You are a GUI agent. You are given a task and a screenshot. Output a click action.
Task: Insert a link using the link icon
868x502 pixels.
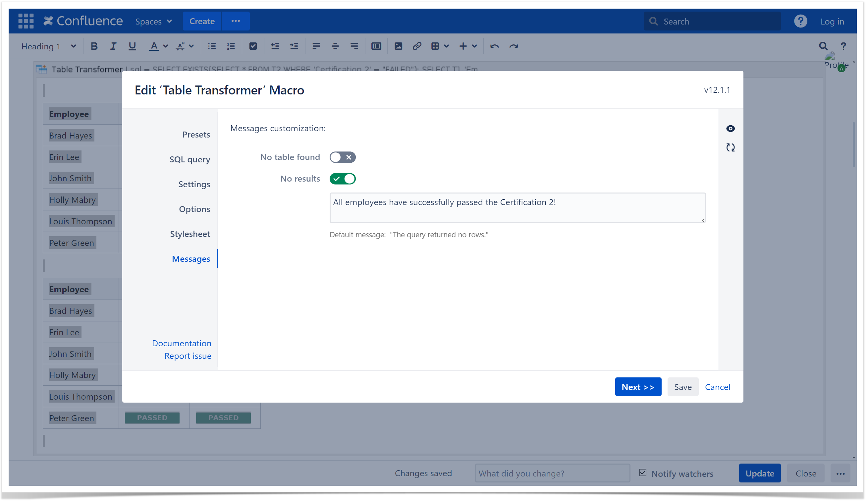point(417,46)
